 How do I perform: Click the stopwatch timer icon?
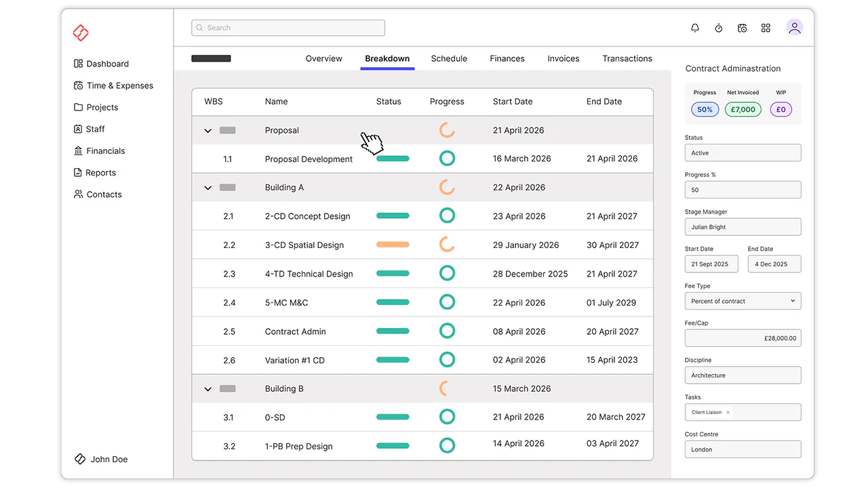pyautogui.click(x=719, y=28)
